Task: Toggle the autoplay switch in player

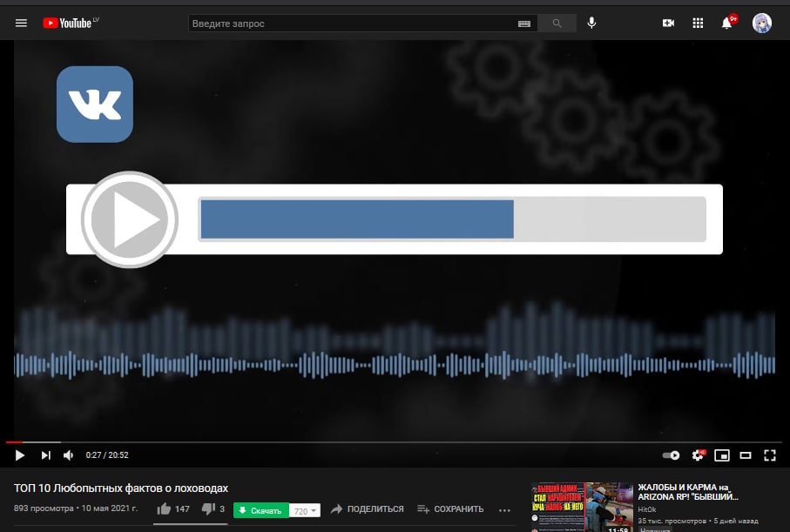Action: (x=671, y=455)
